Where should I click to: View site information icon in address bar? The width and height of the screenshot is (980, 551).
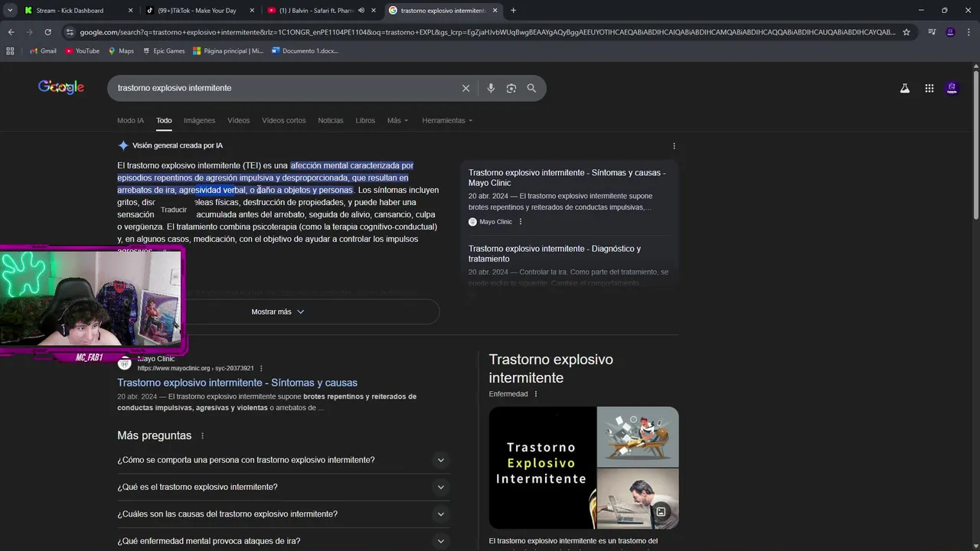(x=70, y=32)
